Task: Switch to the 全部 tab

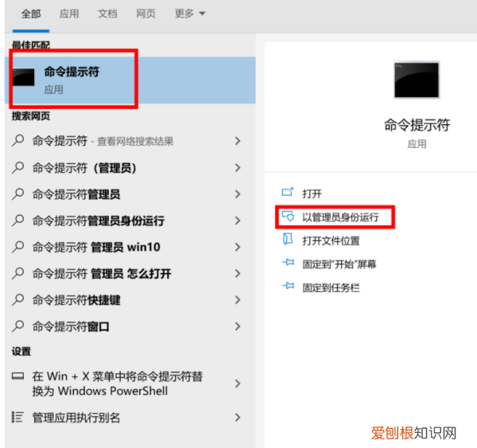Action: tap(31, 14)
